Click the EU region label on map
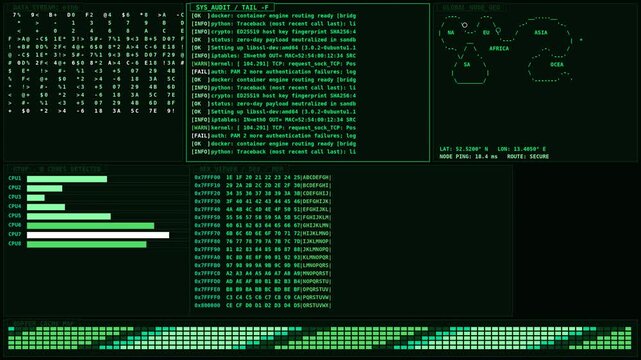Viewport: 641px width, 360px height. pos(486,32)
